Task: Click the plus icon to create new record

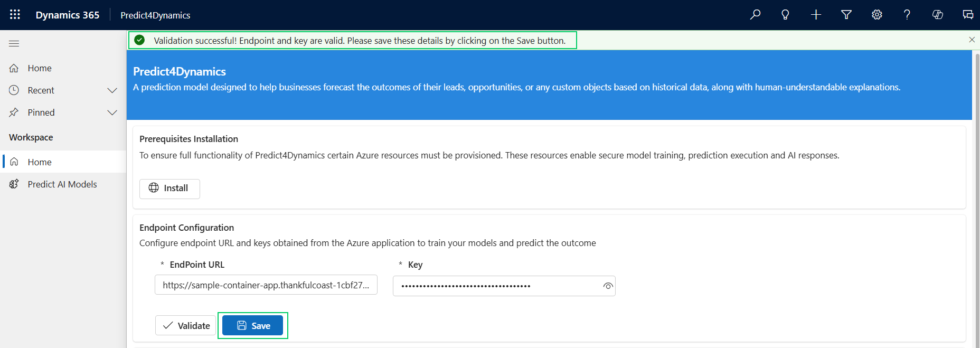Action: 816,15
